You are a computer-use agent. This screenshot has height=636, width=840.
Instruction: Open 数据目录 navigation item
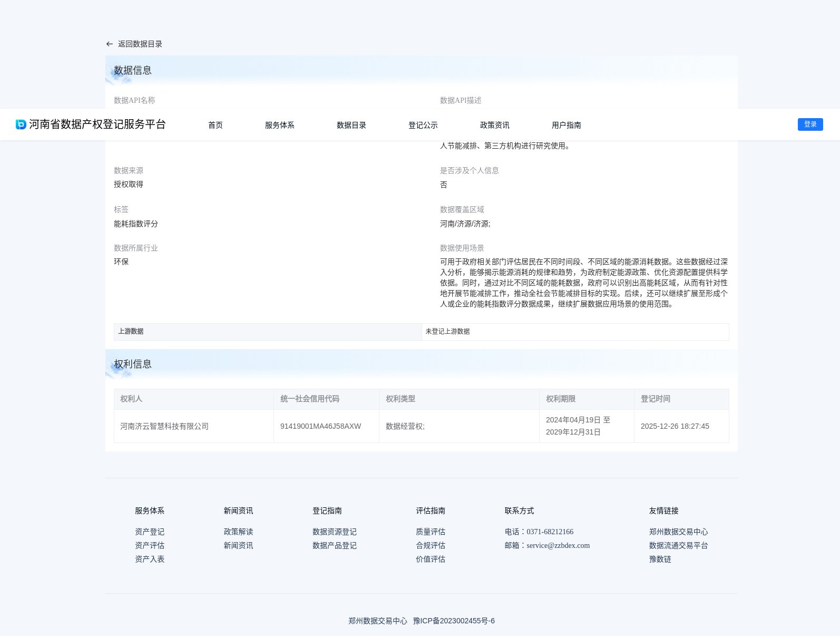click(x=351, y=125)
